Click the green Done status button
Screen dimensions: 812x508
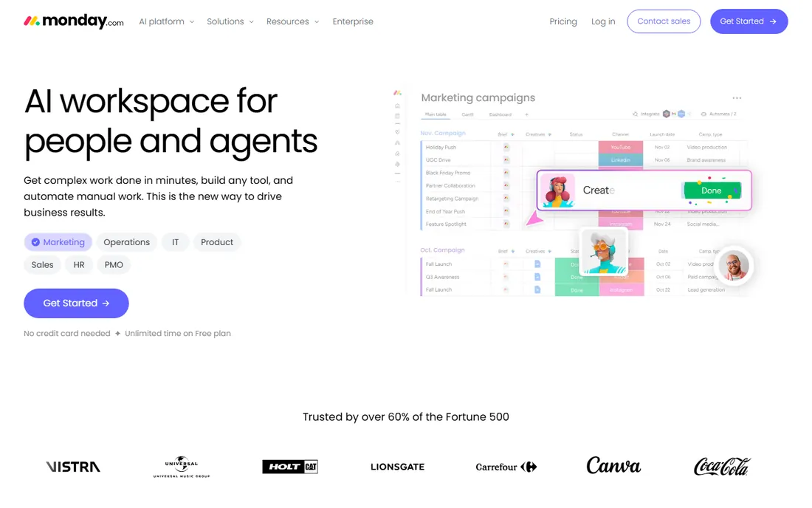click(712, 190)
